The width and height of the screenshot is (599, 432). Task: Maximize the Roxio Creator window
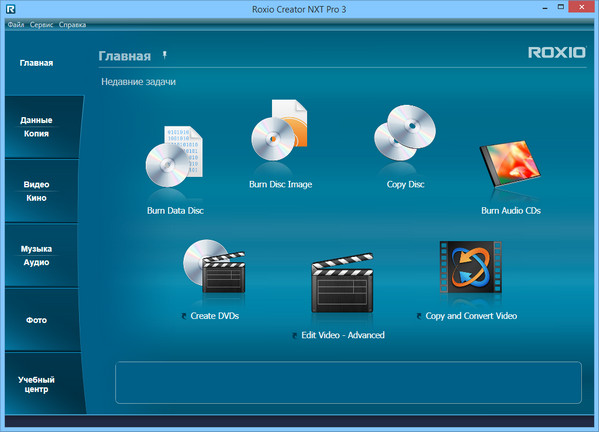pos(560,7)
